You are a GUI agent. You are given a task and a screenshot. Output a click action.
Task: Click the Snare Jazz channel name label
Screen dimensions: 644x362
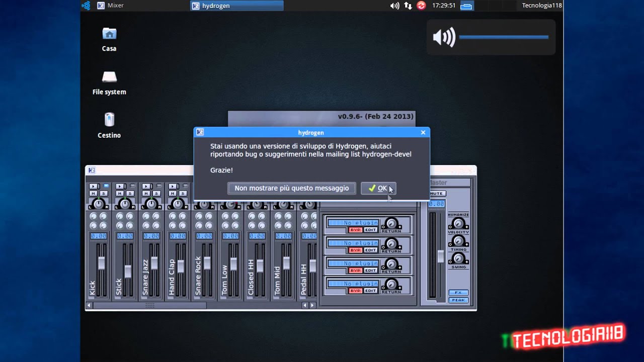click(145, 277)
